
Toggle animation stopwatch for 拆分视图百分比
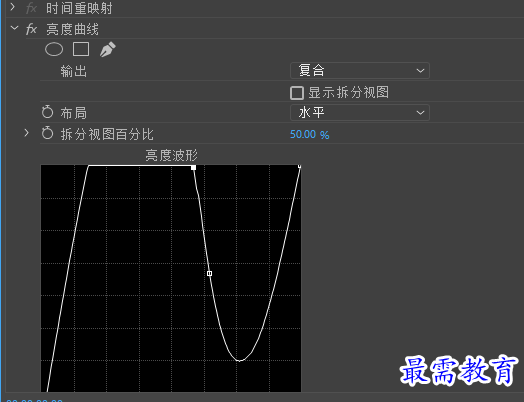(47, 133)
